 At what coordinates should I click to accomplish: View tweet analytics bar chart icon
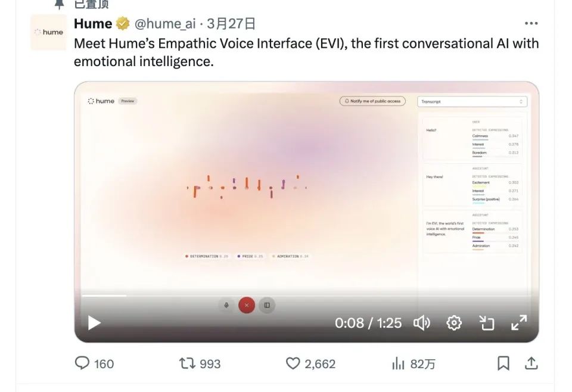pos(397,363)
